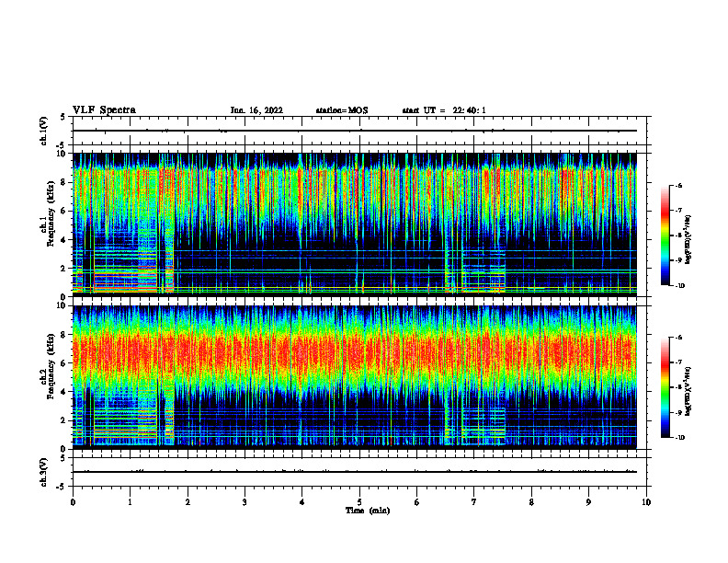This screenshot has width=728, height=563.
Task: Click the "VLF Spectra" plot title
Action: click(104, 110)
